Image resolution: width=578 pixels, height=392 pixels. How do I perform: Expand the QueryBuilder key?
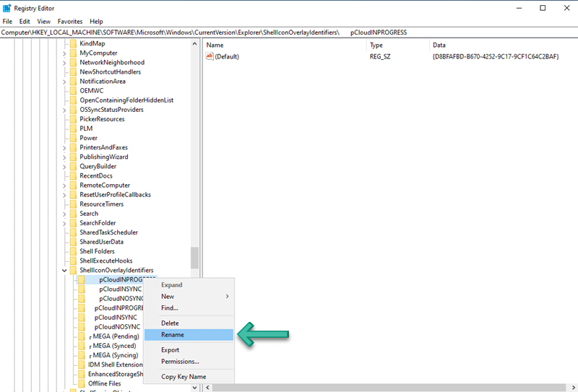[x=64, y=167]
